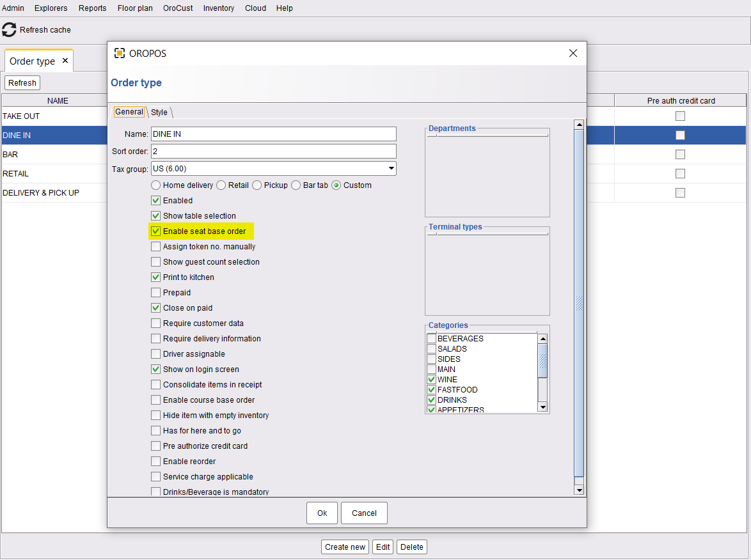Click the Edit button below table
This screenshot has width=751, height=560.
[x=383, y=547]
